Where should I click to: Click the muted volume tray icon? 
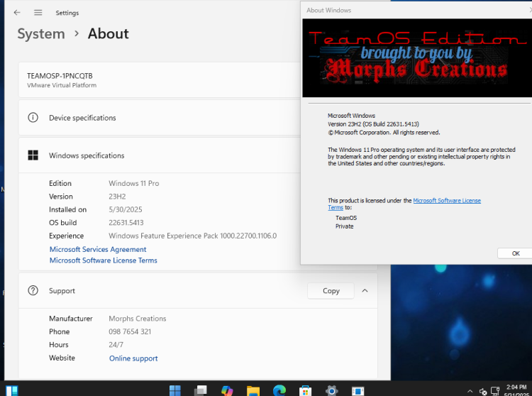(483, 392)
